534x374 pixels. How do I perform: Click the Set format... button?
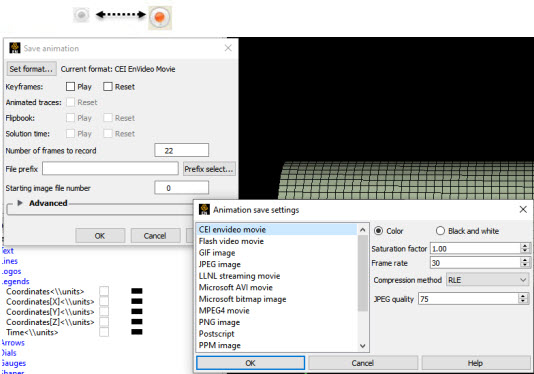pyautogui.click(x=31, y=69)
